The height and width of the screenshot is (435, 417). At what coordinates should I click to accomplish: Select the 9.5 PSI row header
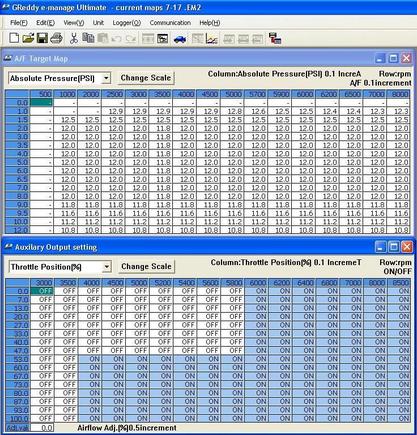coord(18,213)
